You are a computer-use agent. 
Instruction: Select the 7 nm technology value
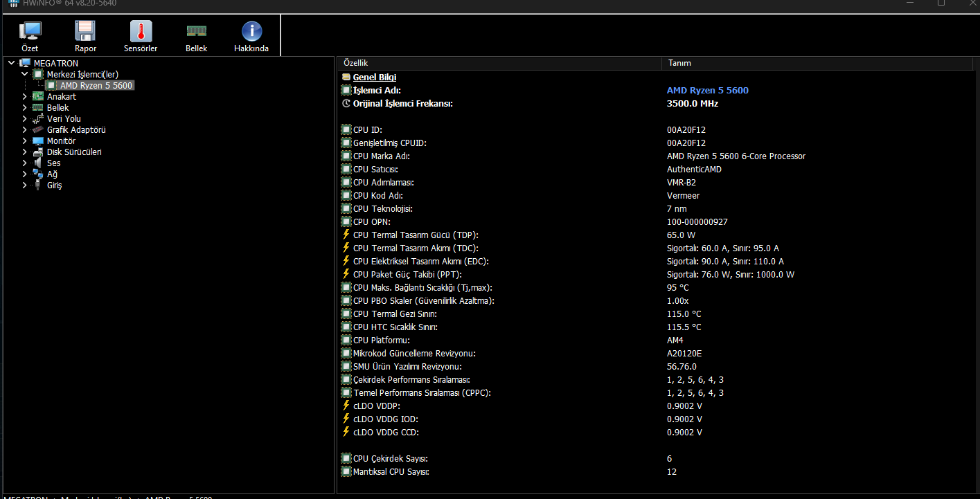677,209
